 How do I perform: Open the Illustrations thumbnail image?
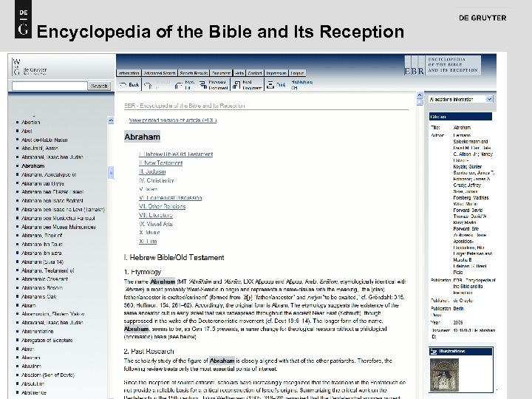pos(444,375)
